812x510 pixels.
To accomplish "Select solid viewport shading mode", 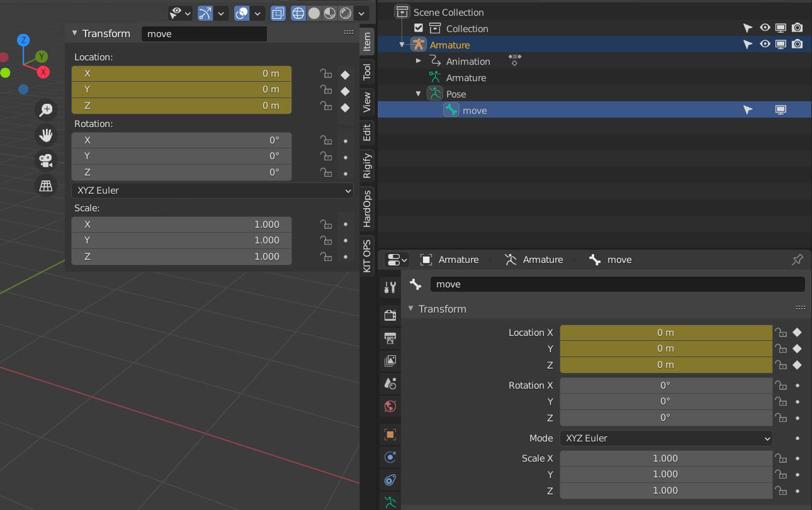I will click(x=314, y=13).
